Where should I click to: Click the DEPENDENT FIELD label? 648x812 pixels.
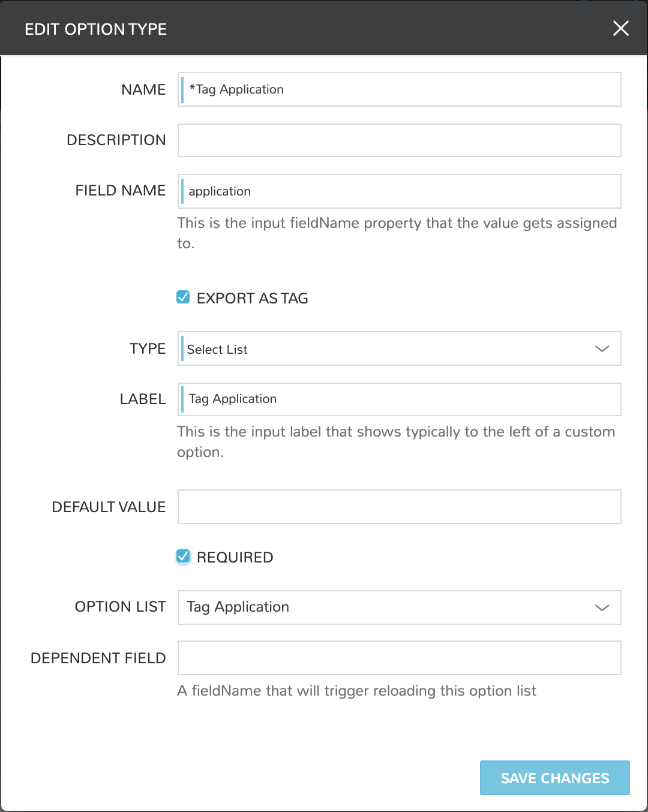pyautogui.click(x=98, y=658)
